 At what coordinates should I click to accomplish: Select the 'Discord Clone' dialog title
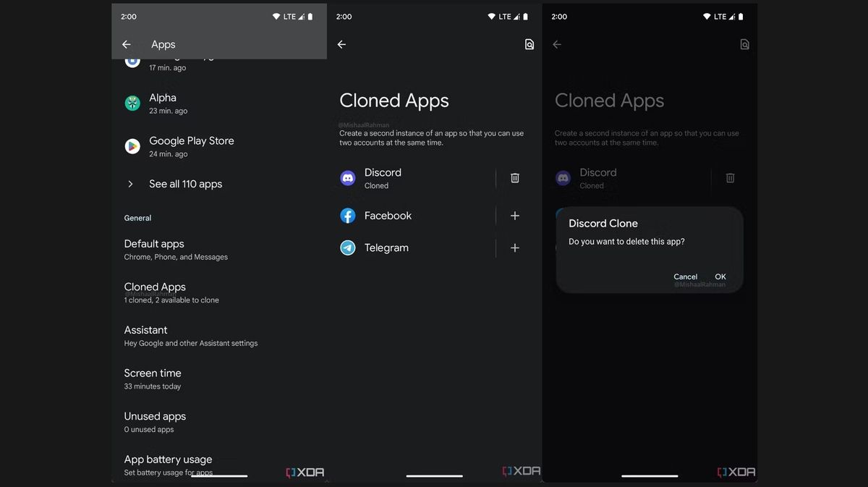(x=603, y=224)
